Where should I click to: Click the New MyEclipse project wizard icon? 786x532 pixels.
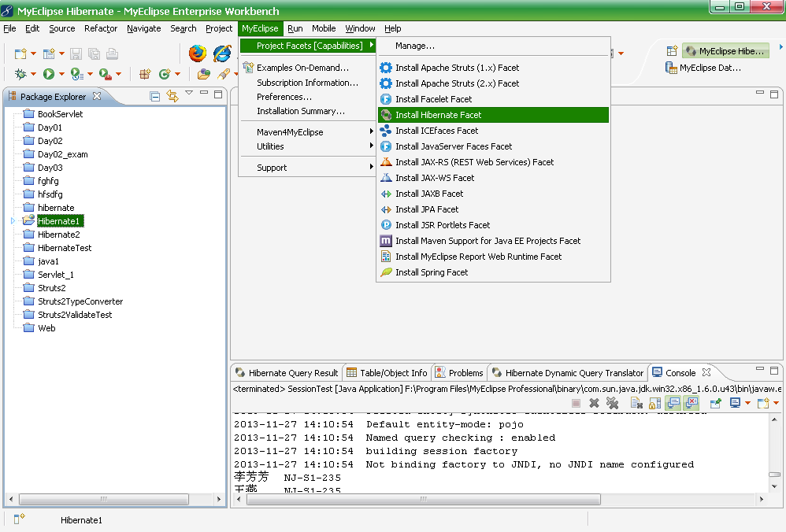[x=49, y=54]
